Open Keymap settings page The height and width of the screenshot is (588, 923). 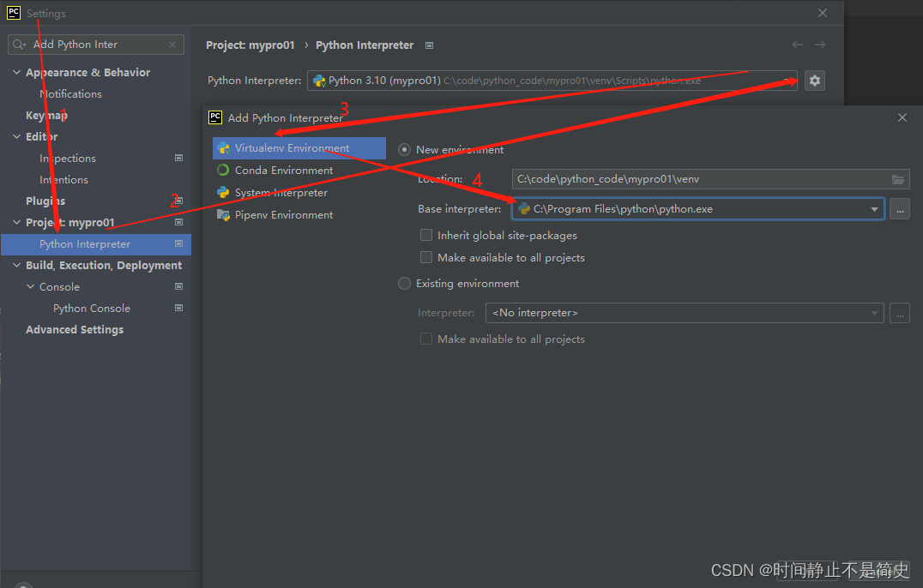(46, 115)
